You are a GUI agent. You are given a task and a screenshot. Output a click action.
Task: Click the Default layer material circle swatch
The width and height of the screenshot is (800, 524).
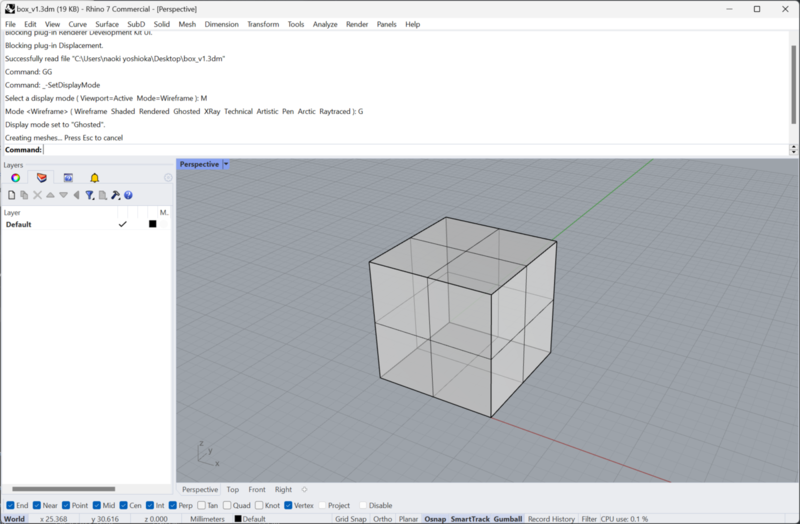coord(164,224)
